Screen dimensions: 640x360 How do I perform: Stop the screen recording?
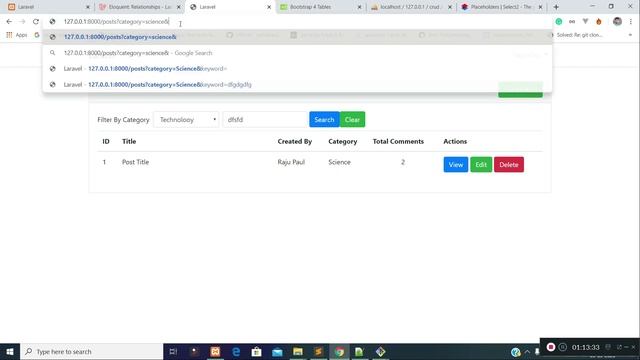551,347
